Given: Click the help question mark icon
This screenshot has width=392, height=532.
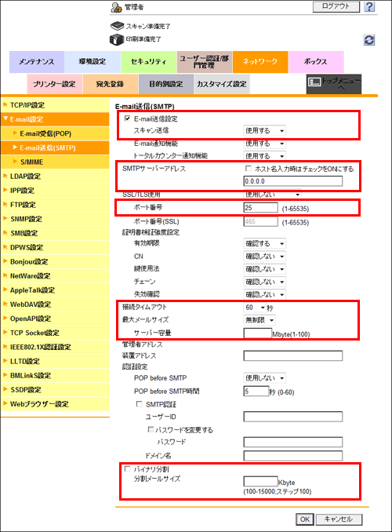Looking at the screenshot, I should click(369, 6).
